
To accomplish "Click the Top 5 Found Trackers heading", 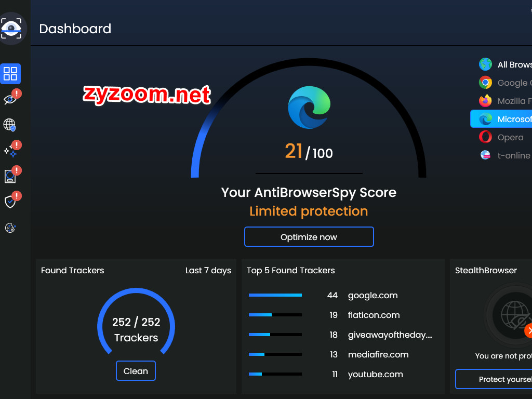I will coord(291,270).
